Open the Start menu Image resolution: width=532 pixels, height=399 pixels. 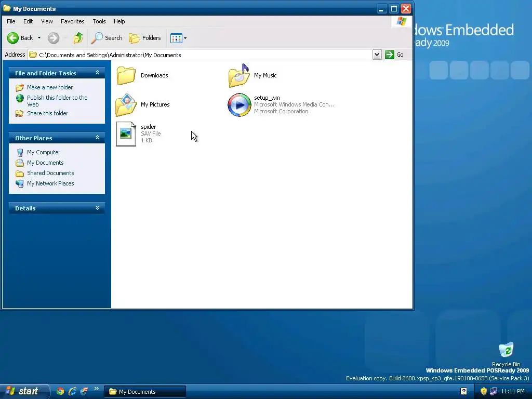[x=24, y=391]
